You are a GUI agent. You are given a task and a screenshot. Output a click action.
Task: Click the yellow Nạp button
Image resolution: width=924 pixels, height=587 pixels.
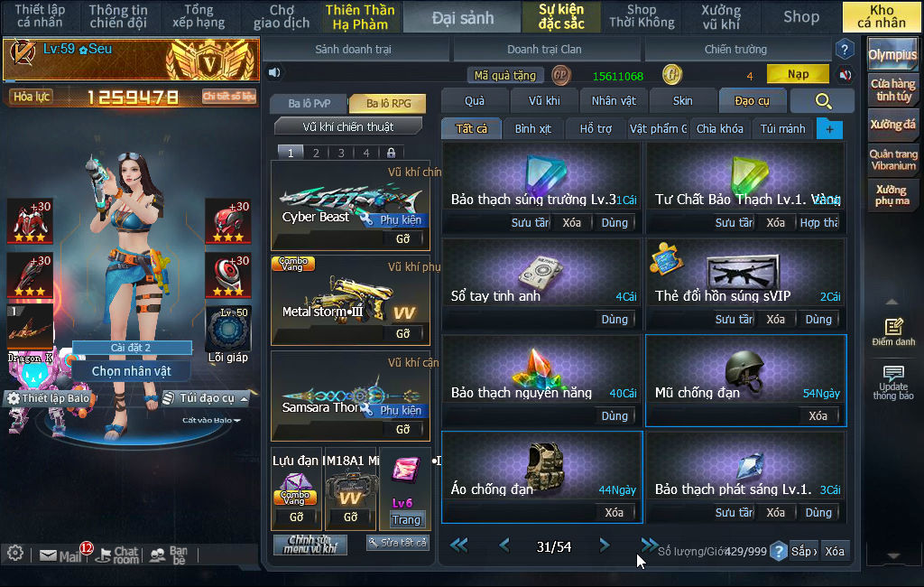tap(798, 74)
